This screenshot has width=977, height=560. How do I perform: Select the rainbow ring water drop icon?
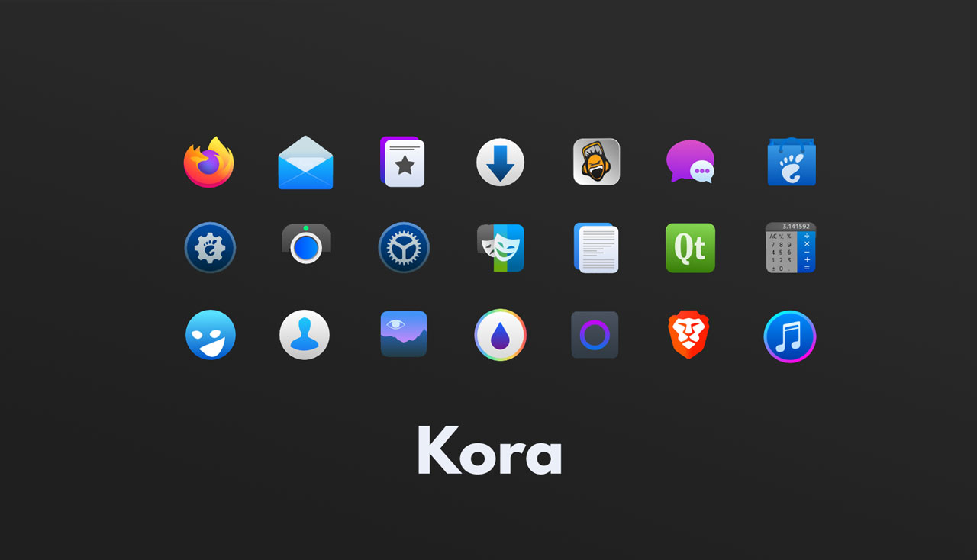pos(500,334)
